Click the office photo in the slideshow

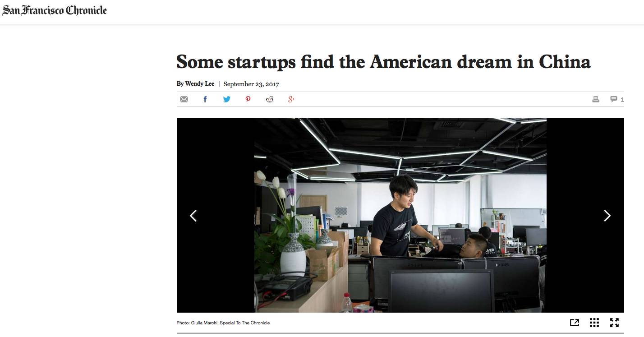coord(400,215)
